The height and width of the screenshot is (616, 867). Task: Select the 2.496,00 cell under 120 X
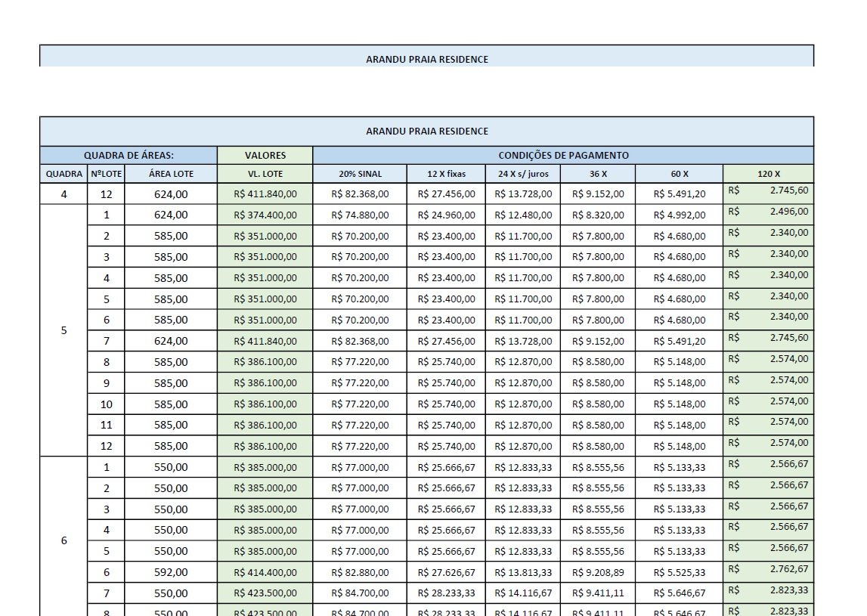pos(769,215)
